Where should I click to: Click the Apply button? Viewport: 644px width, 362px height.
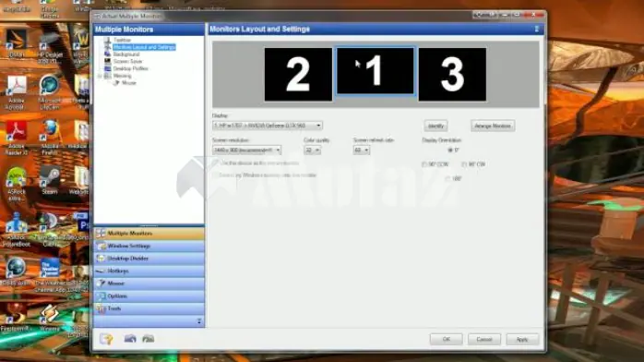522,340
